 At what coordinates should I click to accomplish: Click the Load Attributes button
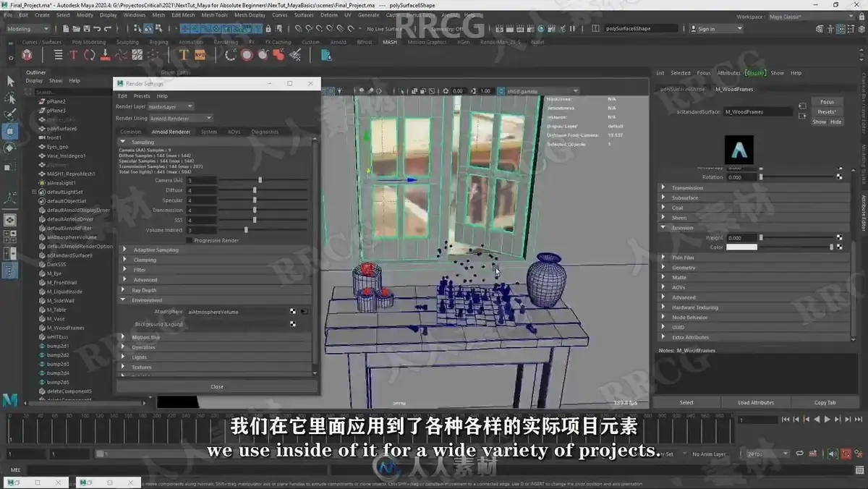[756, 402]
